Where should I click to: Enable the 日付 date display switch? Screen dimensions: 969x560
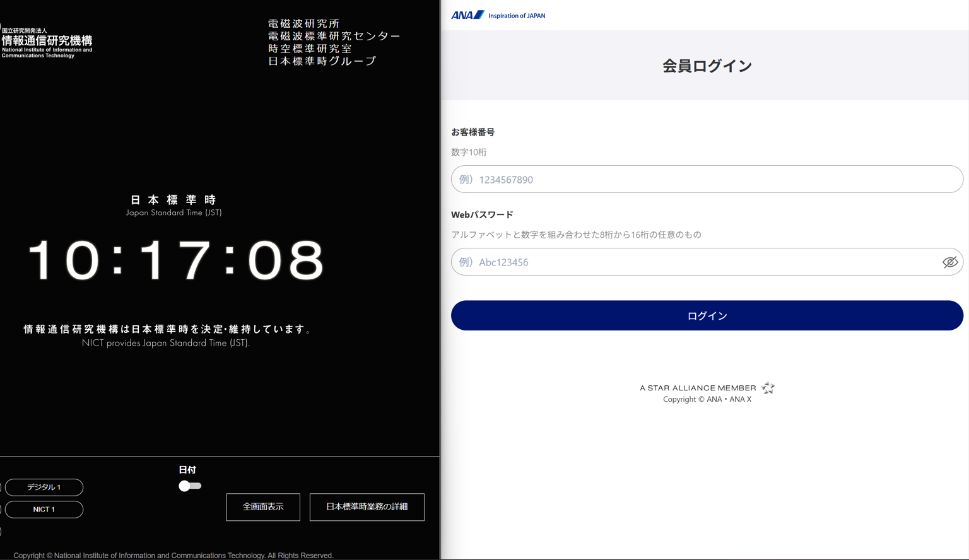tap(190, 486)
